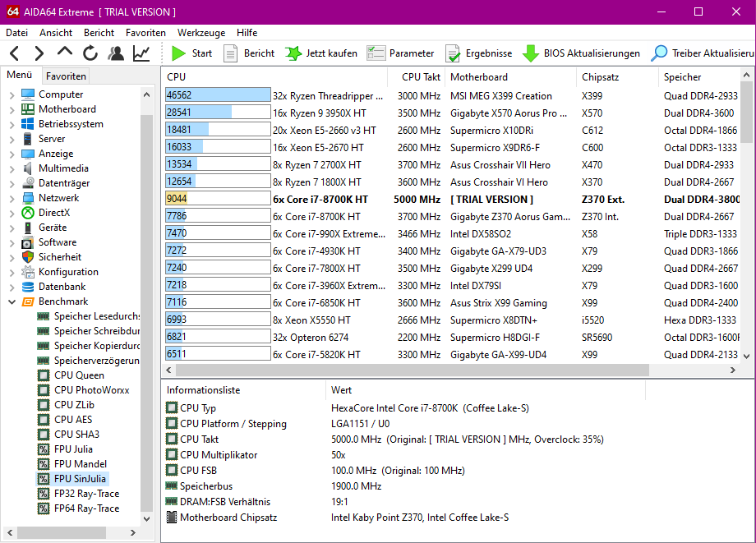Click sidebar horizontal scroll right arrow
Screen dimensions: 756x543
point(133,532)
